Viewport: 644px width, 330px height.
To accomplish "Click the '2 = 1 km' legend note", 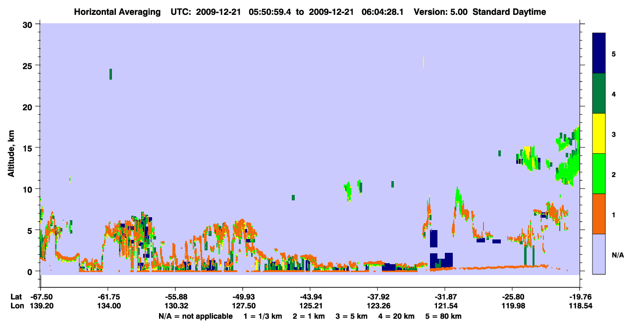I will [x=309, y=316].
